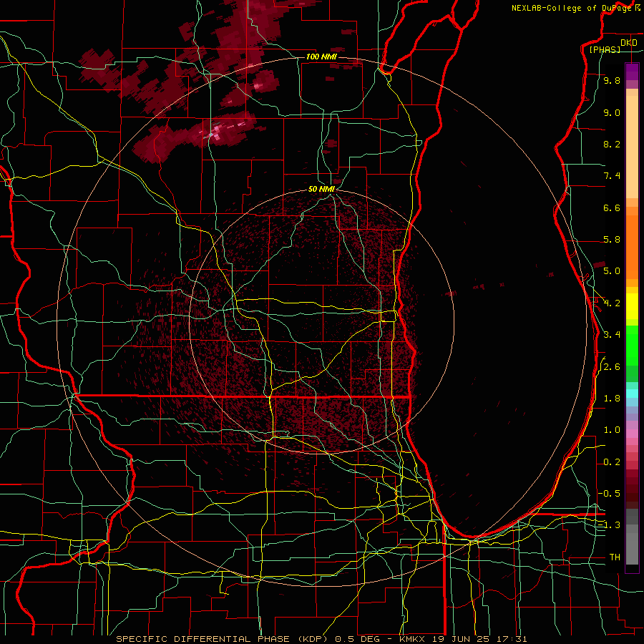Click the 3.4 scale value

612,334
